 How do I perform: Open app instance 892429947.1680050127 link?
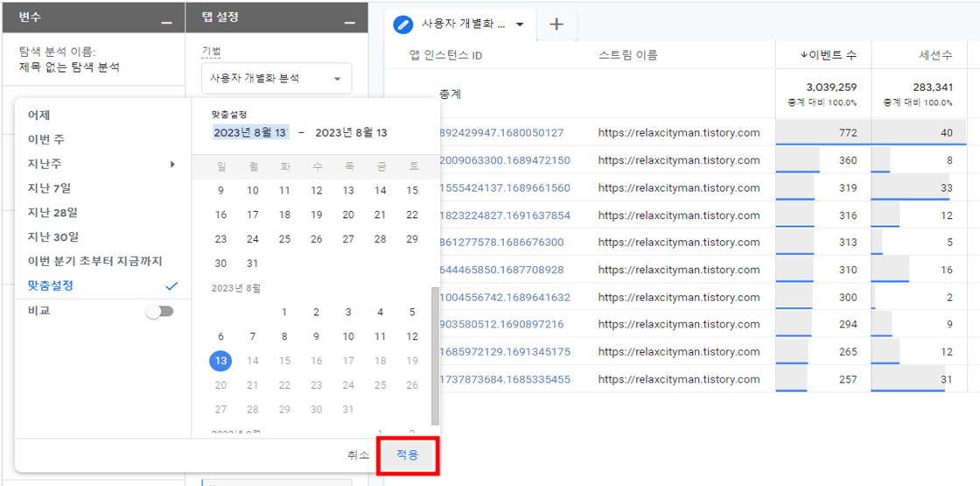click(502, 132)
